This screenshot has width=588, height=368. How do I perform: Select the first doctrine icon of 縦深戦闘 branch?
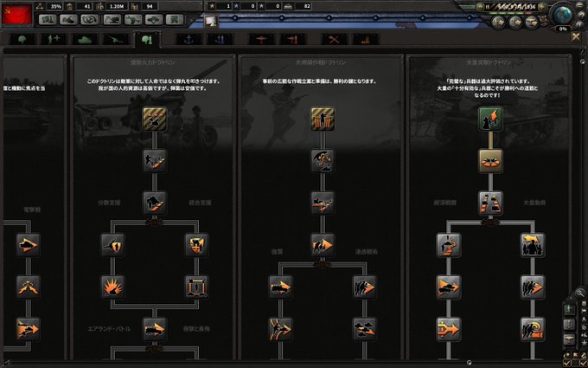click(449, 245)
